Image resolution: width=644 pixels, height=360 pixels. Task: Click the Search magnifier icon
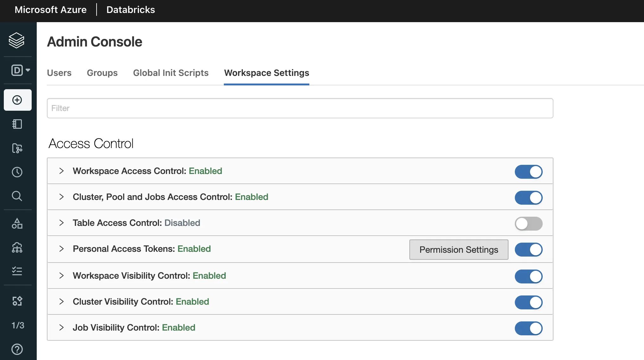click(x=17, y=196)
